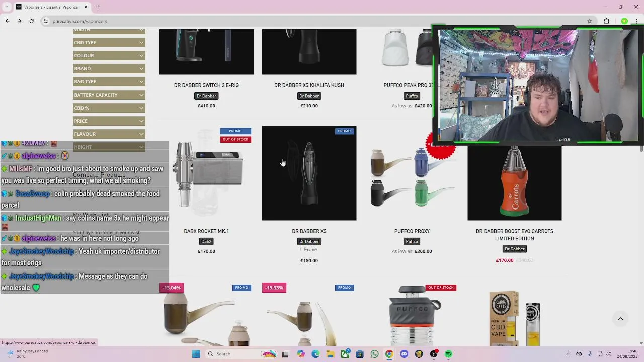Open Microsoft Edge from taskbar
The image size is (644, 362).
point(315,354)
